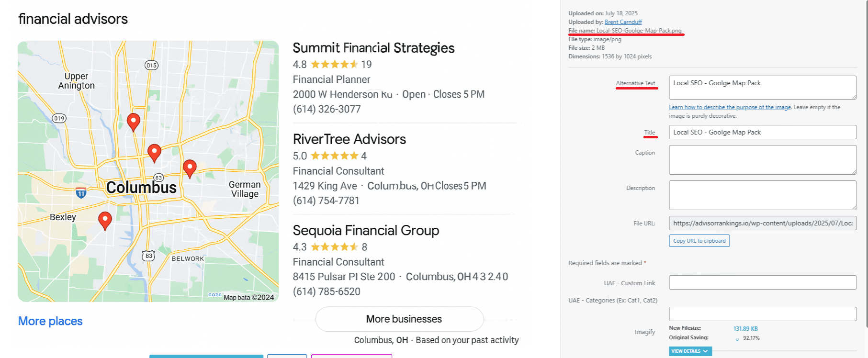Click the 'BELWORK' map label

pyautogui.click(x=188, y=259)
